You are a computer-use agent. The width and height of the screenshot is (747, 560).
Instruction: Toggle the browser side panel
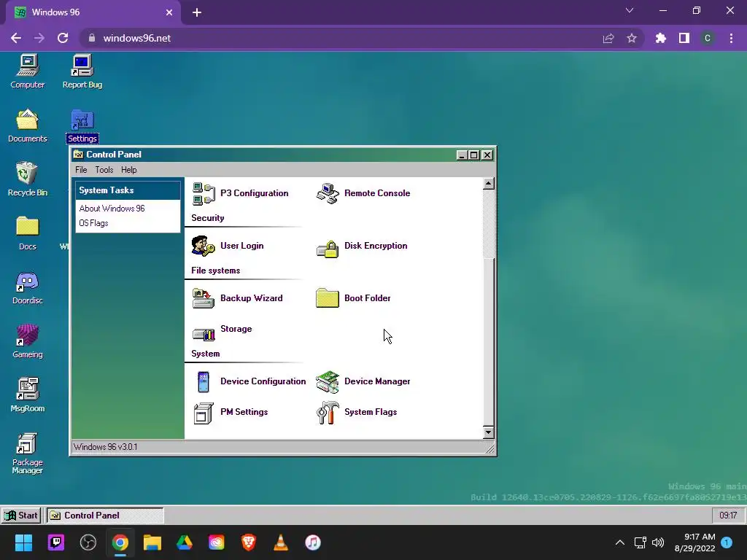(684, 38)
